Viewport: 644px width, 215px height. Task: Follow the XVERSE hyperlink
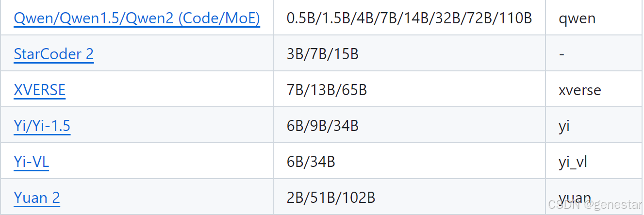pyautogui.click(x=40, y=90)
